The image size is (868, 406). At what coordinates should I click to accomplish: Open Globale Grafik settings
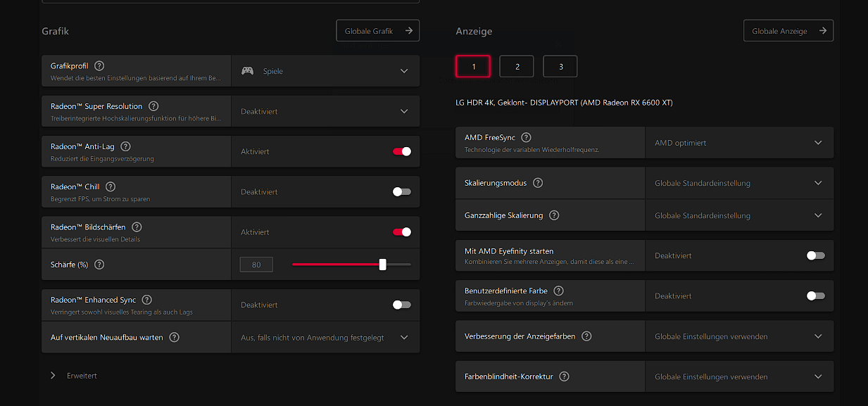coord(378,31)
